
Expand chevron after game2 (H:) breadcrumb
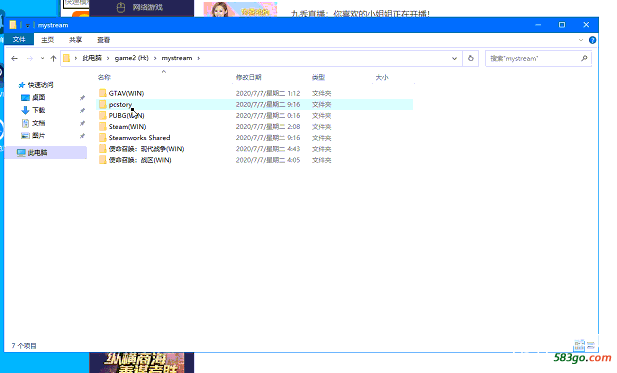[155, 58]
